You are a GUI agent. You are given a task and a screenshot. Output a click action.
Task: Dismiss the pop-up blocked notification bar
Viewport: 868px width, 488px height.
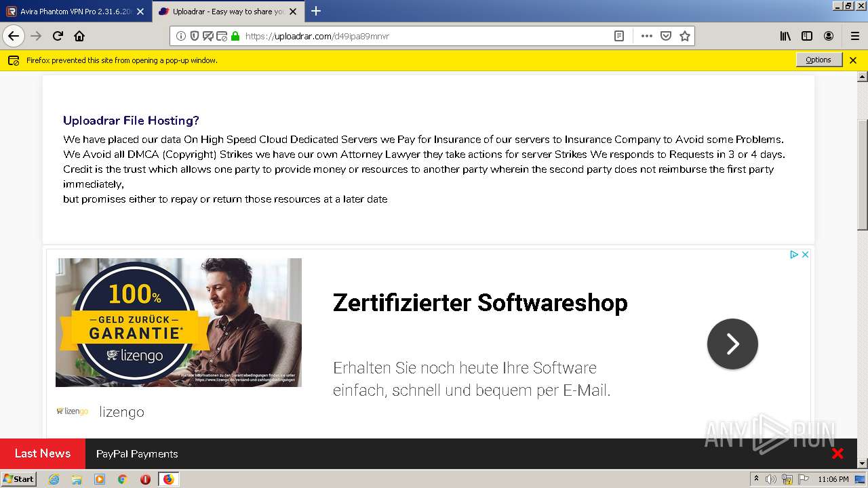pyautogui.click(x=853, y=60)
